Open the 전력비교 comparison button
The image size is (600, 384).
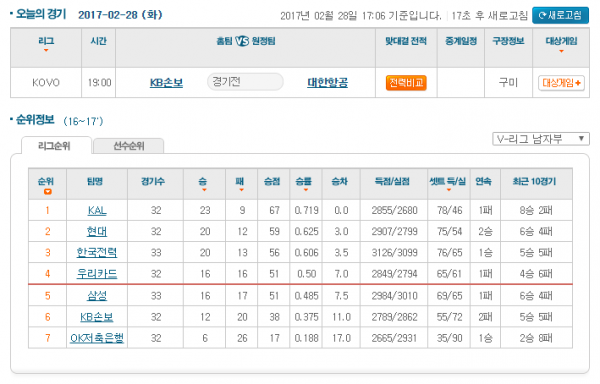[406, 83]
